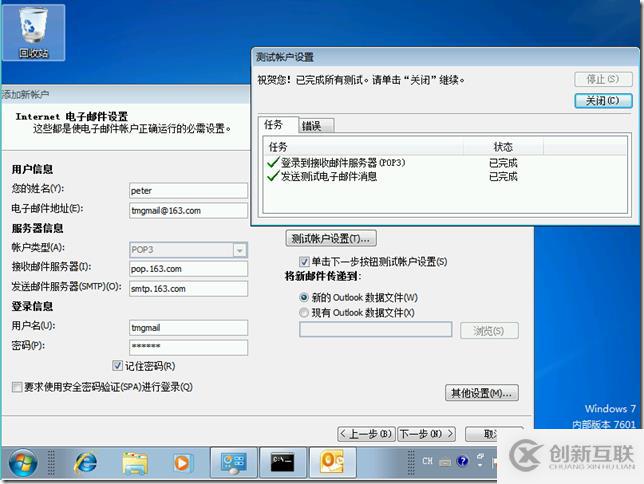Click the 接收邮件服务器 field pop.163.com
Image resolution: width=644 pixels, height=484 pixels.
click(x=189, y=269)
